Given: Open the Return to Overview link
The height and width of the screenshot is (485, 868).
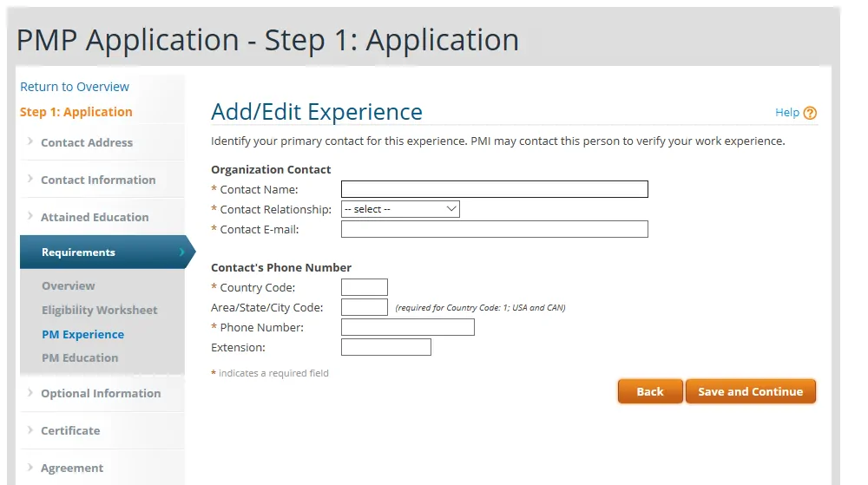Looking at the screenshot, I should click(75, 87).
